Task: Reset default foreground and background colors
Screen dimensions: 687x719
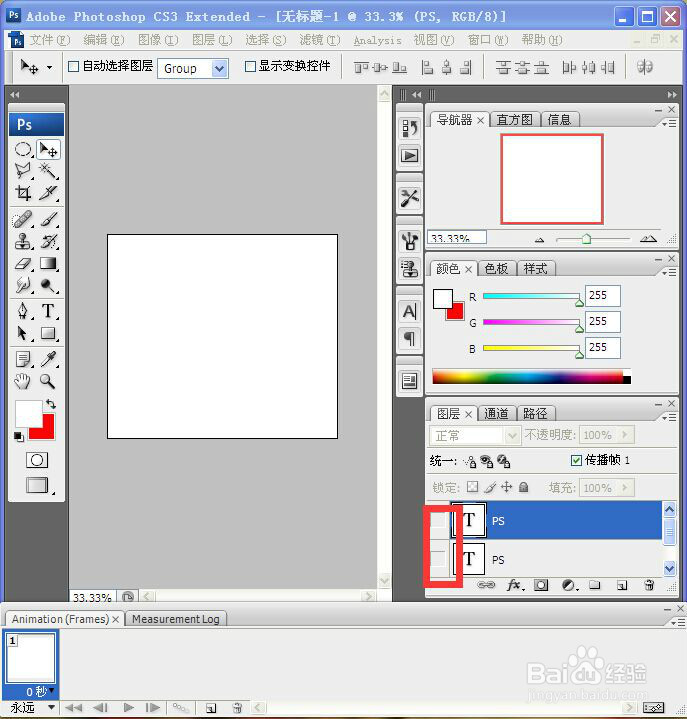Action: click(x=19, y=437)
